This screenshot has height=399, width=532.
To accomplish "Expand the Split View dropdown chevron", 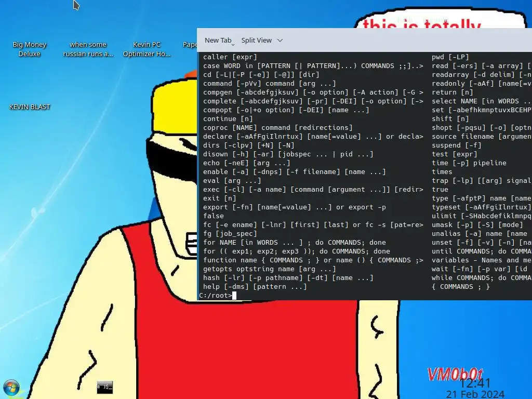I will pyautogui.click(x=280, y=41).
